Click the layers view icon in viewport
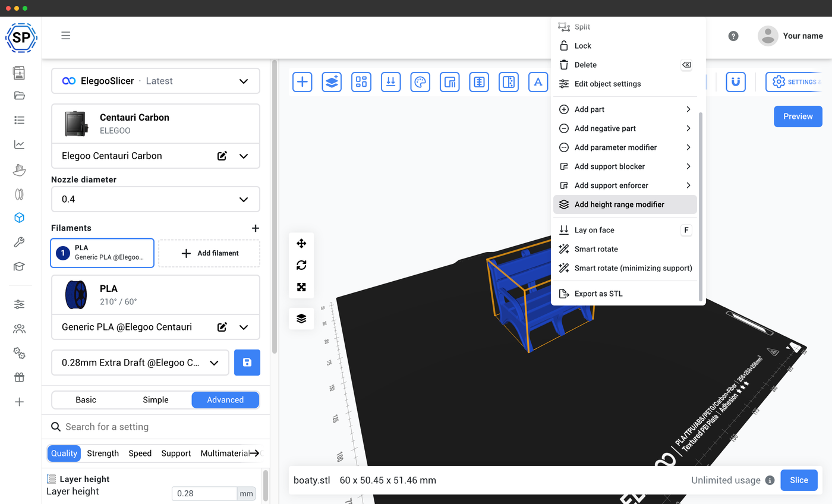 point(301,319)
